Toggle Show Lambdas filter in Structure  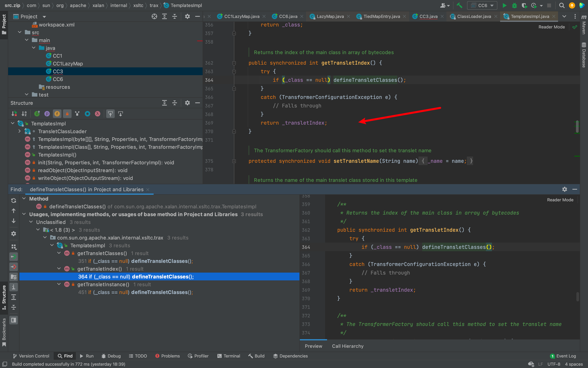tap(98, 114)
